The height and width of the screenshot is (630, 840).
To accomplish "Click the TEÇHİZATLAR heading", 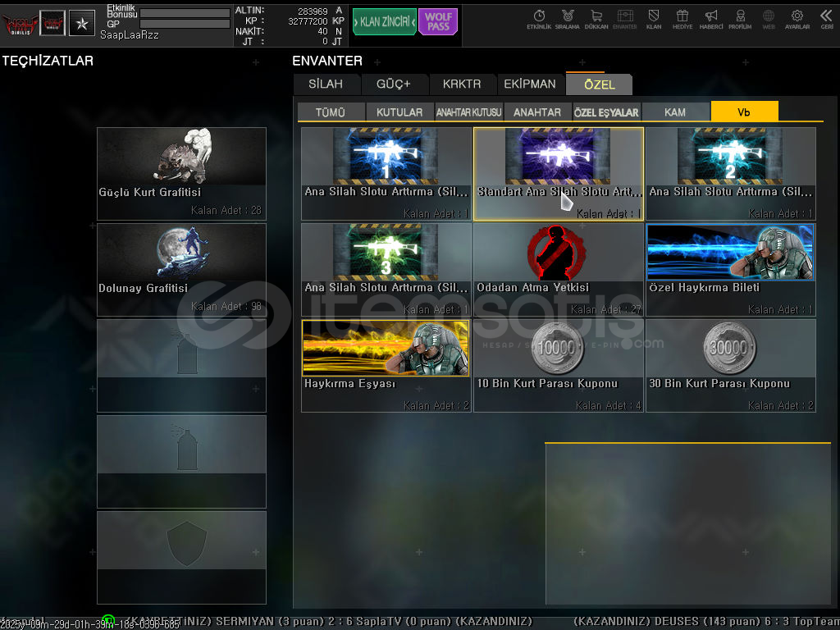I will click(x=48, y=61).
